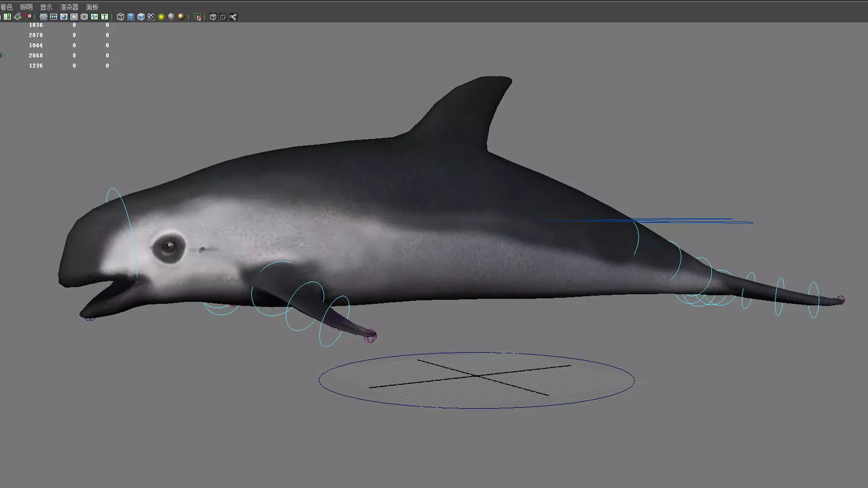Toggle textured checker display mode
Screen dimensions: 868x488
151,17
